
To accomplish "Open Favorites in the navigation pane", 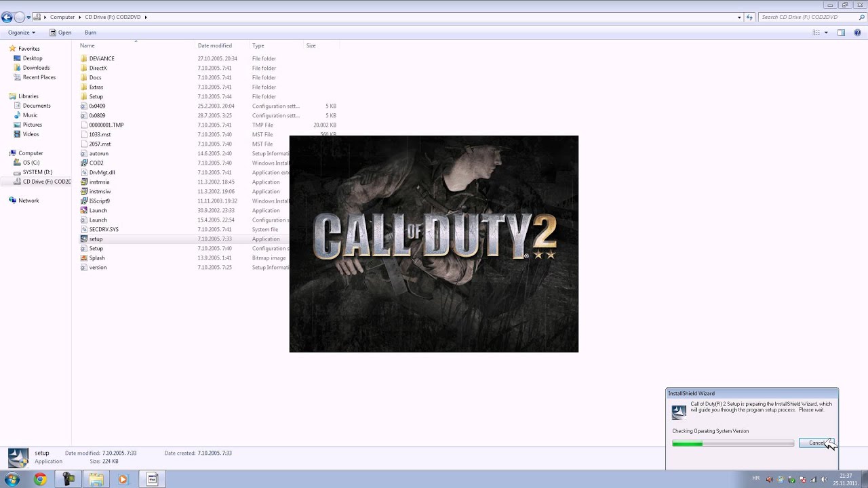I will 28,49.
